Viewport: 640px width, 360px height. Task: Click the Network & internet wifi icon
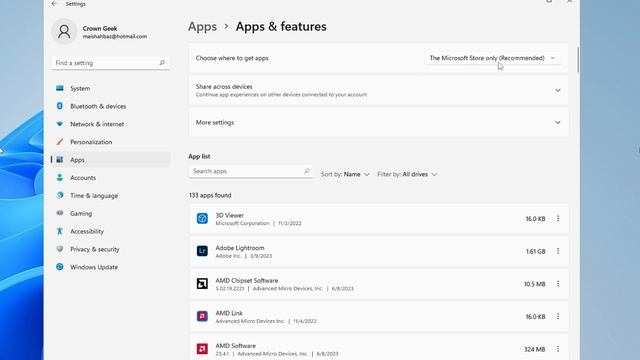click(x=60, y=124)
